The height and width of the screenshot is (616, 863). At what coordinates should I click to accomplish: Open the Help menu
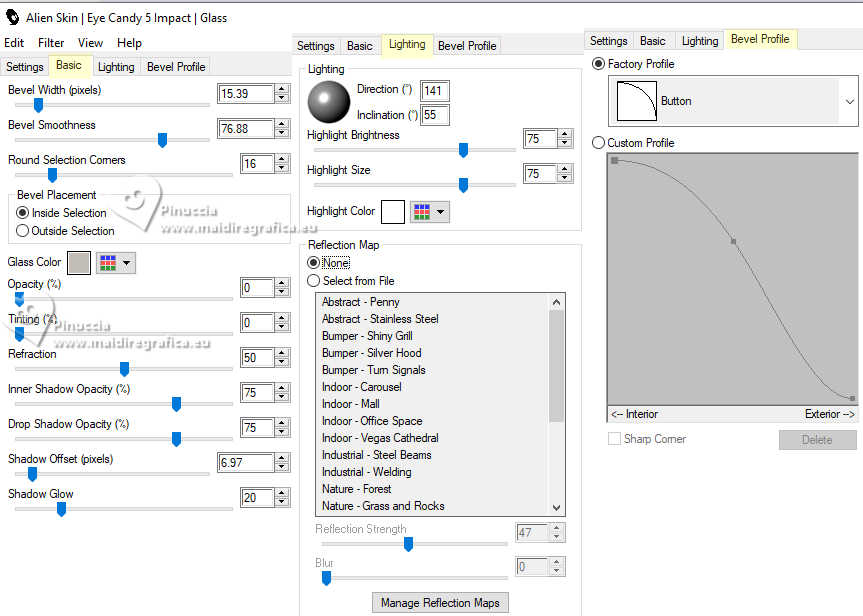129,43
